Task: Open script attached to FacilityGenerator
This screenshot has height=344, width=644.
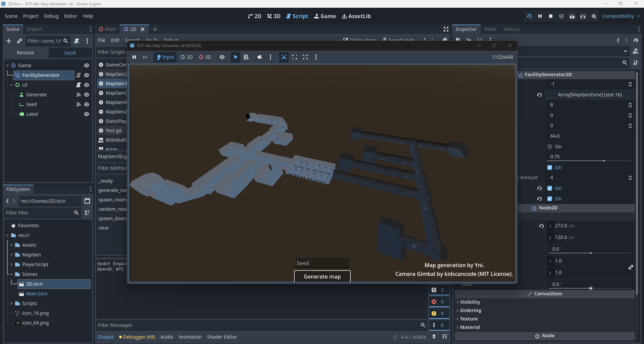Action: [79, 75]
